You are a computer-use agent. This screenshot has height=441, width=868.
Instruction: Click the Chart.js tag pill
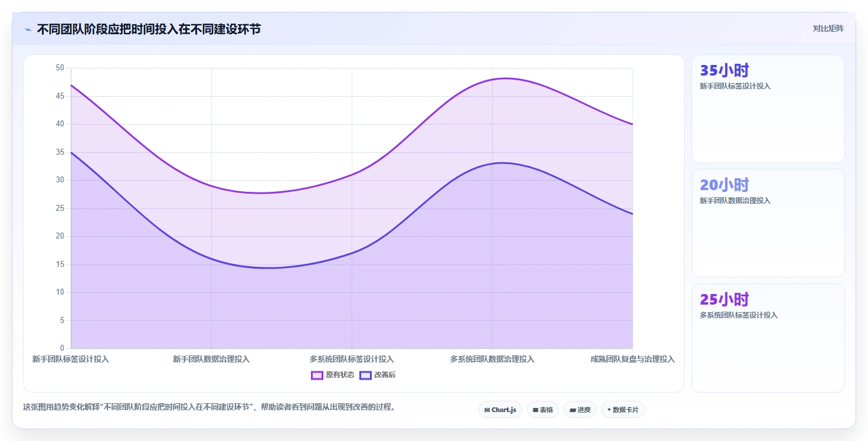point(500,410)
